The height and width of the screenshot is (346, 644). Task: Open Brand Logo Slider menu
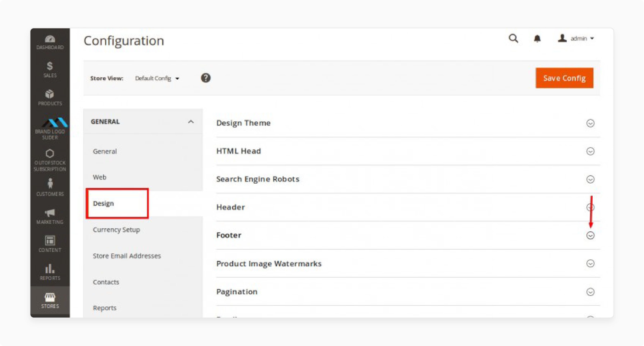(x=50, y=128)
